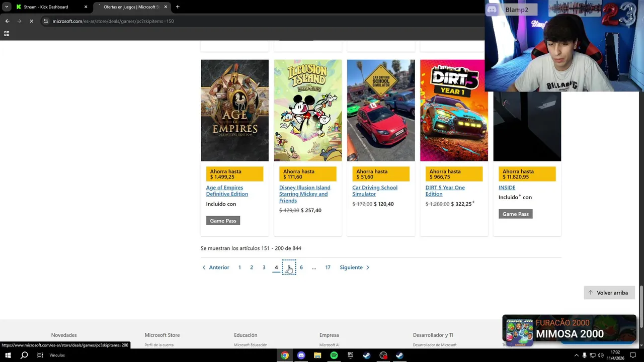Go to pagination page 1

coord(239,267)
